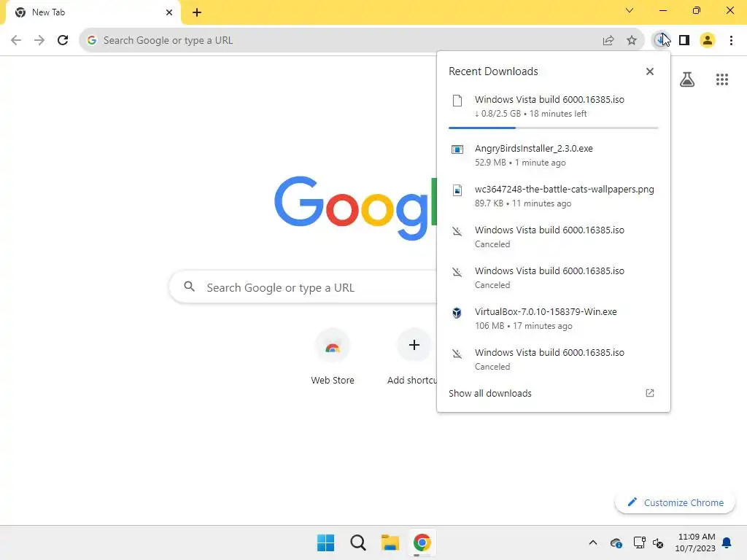Click the VirtualBox installer cube icon

457,313
